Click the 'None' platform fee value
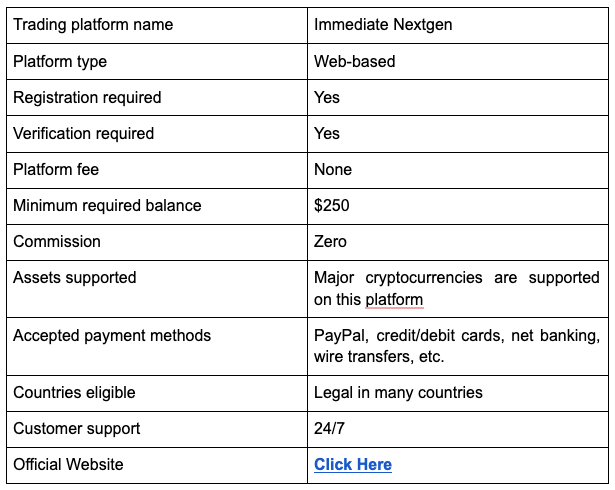This screenshot has width=615, height=490. pyautogui.click(x=333, y=169)
